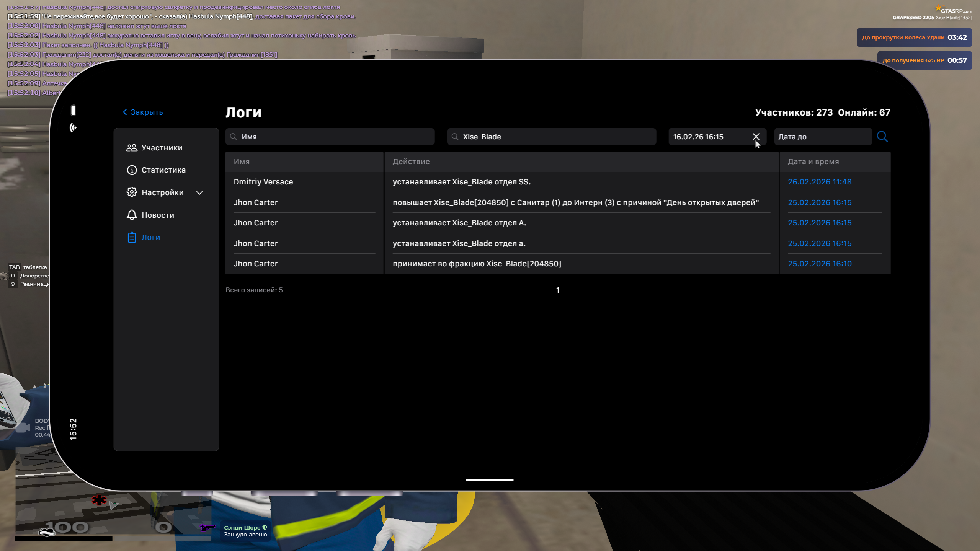Select the Dmitriy Versace log row

click(263, 182)
